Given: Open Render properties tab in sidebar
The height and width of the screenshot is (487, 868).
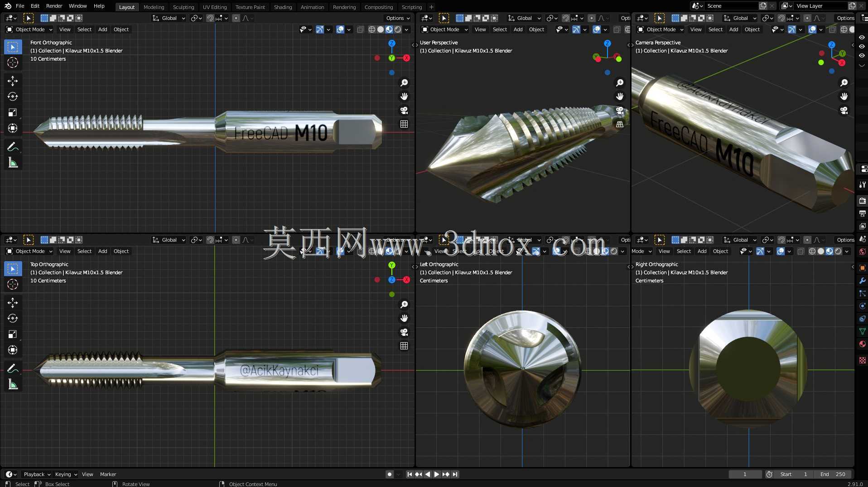Looking at the screenshot, I should click(863, 201).
